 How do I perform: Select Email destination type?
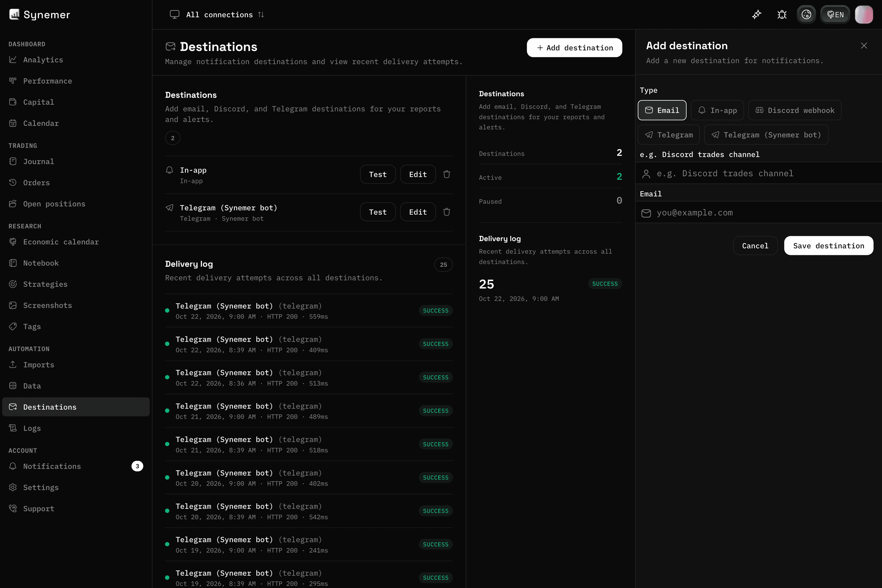click(x=662, y=110)
